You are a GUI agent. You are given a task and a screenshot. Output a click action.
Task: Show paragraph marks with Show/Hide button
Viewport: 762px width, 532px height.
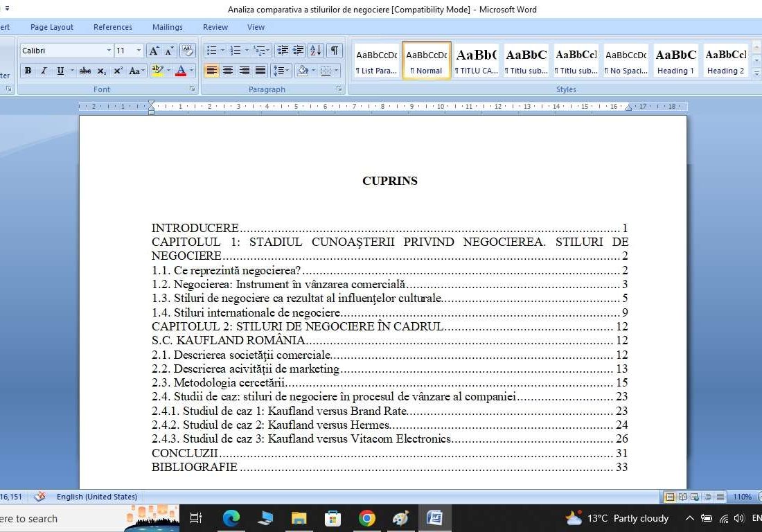[333, 50]
